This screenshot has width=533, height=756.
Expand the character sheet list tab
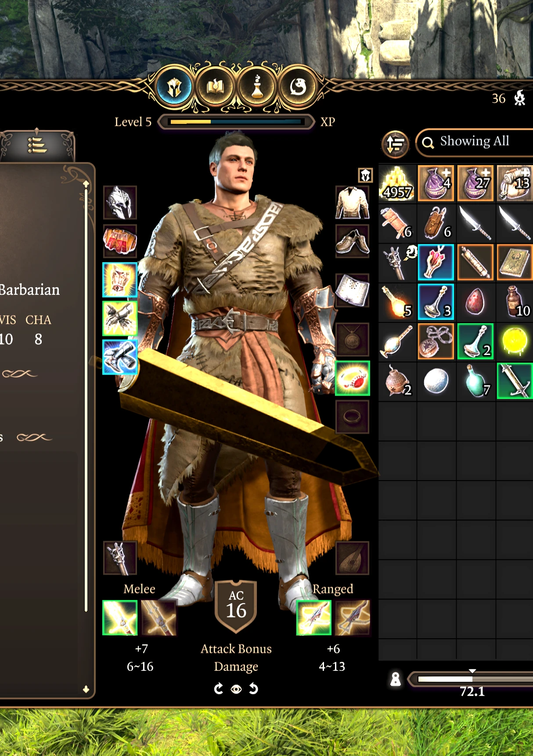click(37, 145)
